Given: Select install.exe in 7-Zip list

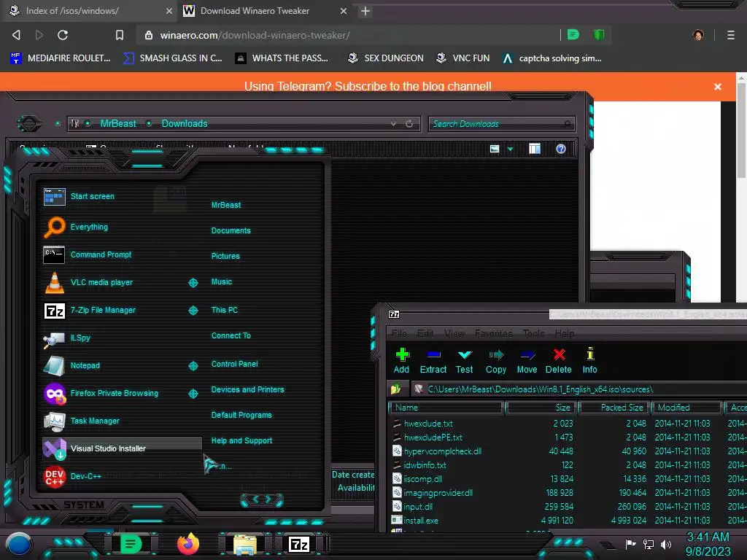Looking at the screenshot, I should pyautogui.click(x=421, y=521).
